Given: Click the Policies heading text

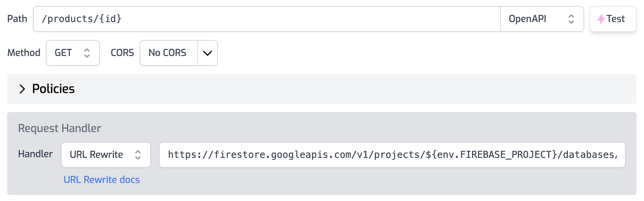Looking at the screenshot, I should [x=53, y=89].
